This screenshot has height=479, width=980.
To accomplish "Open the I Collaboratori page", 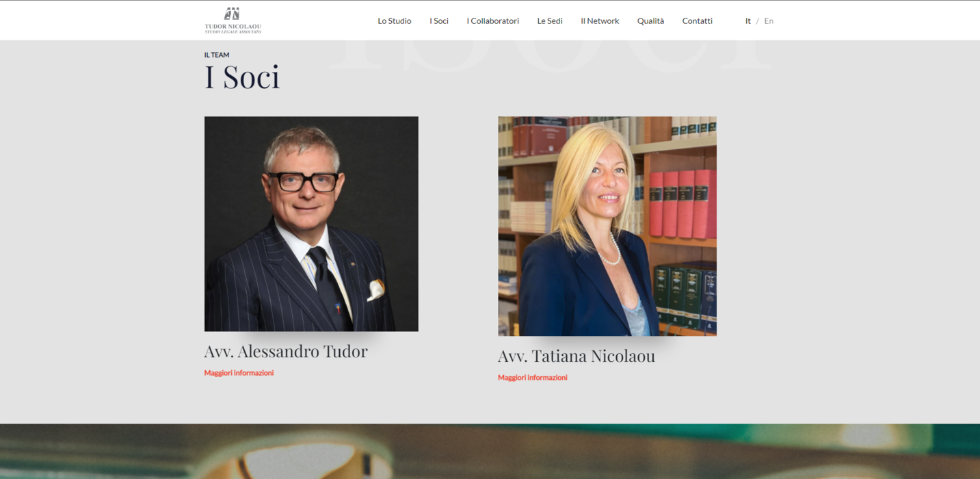I will (x=492, y=21).
